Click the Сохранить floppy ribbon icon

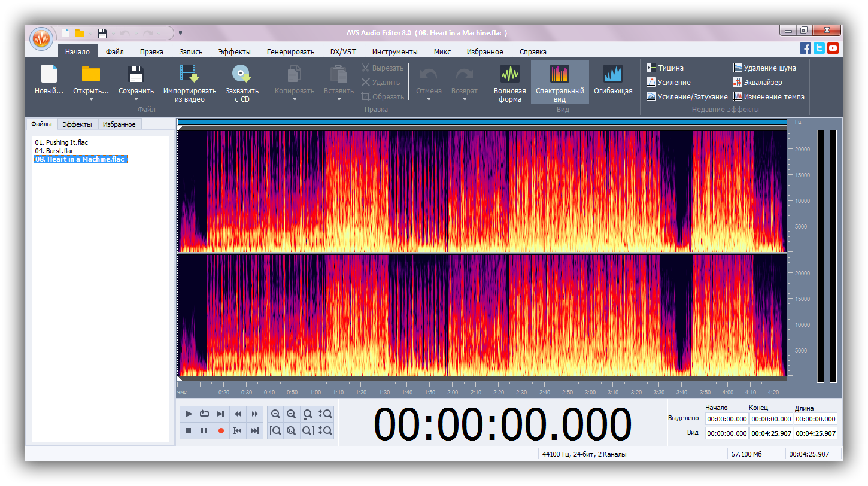136,74
